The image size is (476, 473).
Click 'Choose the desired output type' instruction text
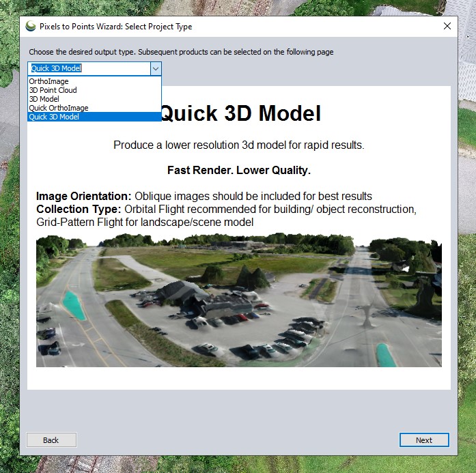[x=181, y=52]
